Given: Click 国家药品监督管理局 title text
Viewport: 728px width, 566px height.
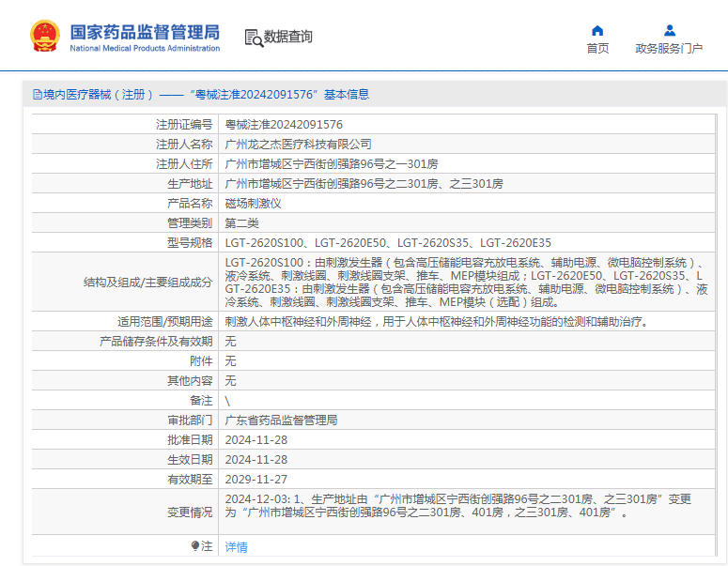Looking at the screenshot, I should click(x=145, y=32).
